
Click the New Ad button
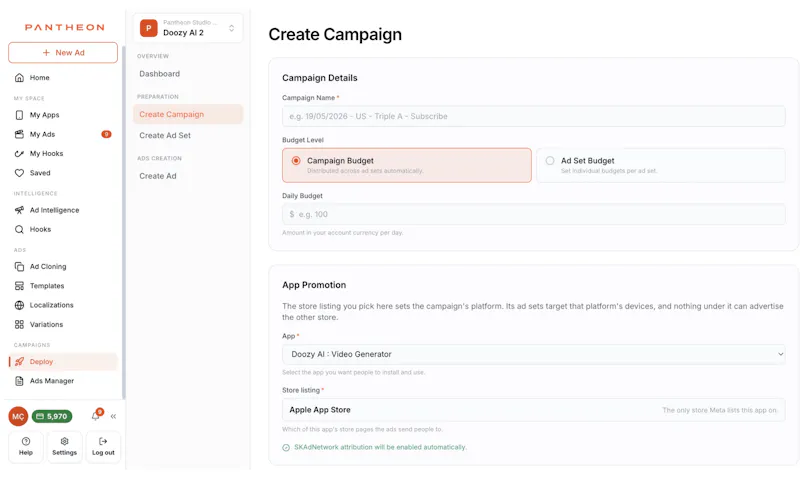coord(63,53)
